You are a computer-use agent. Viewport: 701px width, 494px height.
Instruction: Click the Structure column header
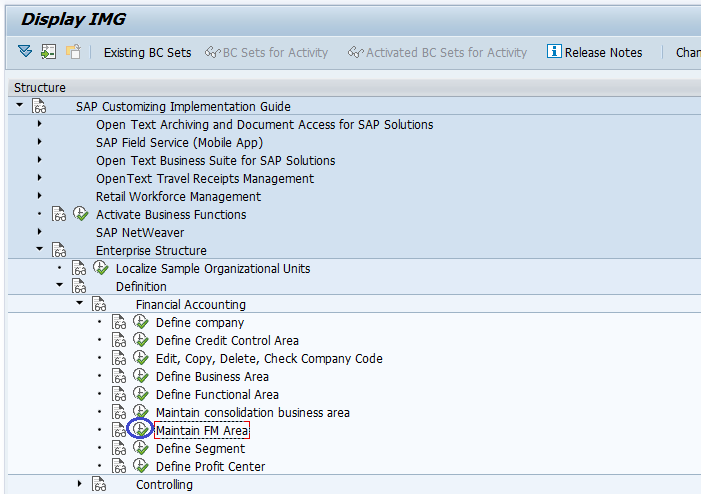pos(354,87)
